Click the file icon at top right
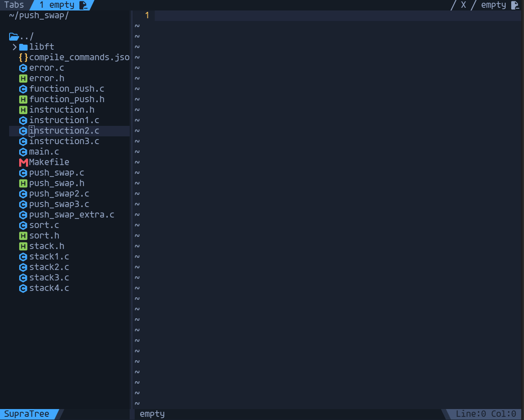This screenshot has height=420, width=524. tap(515, 5)
